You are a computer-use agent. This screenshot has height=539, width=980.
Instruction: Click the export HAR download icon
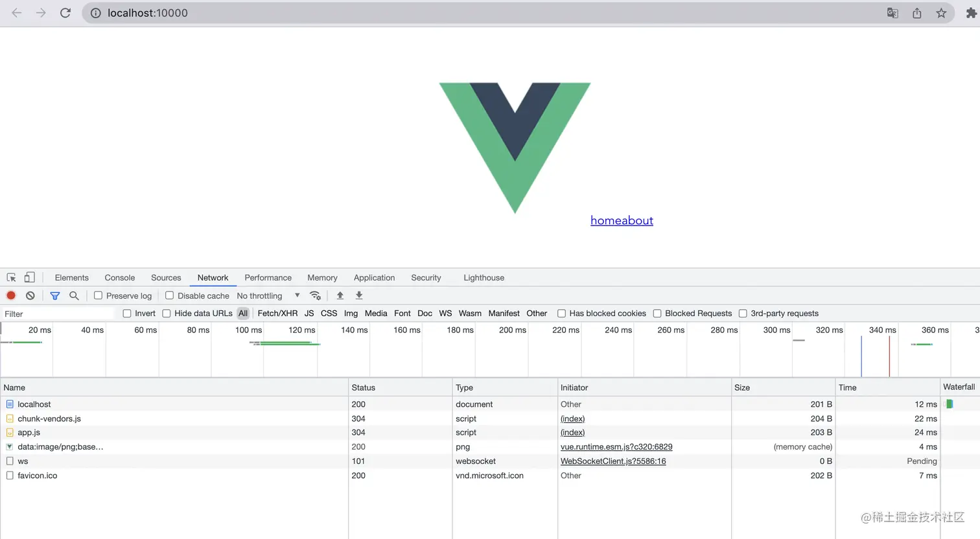coord(359,295)
